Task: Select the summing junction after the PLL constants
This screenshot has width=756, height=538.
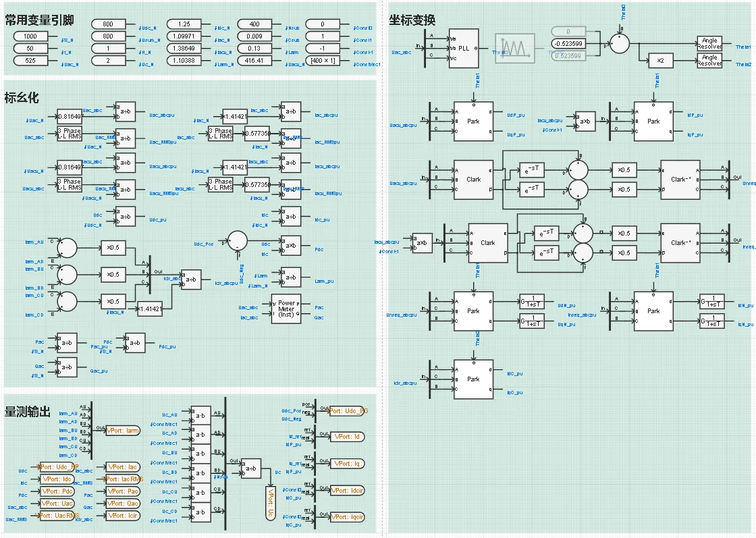Action: point(618,43)
